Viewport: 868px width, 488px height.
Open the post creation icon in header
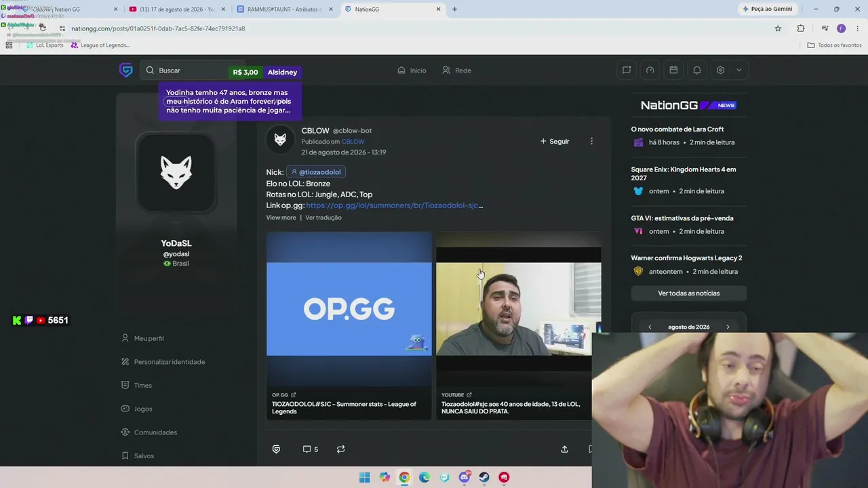627,70
